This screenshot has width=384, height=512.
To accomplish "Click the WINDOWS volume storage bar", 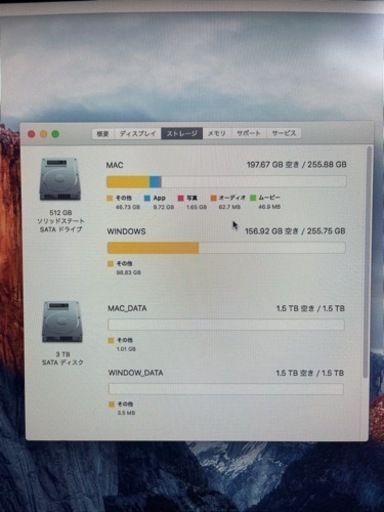I will click(x=226, y=248).
